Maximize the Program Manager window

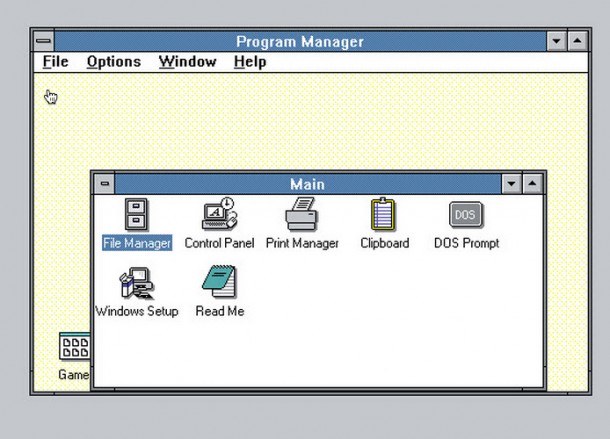[x=578, y=40]
